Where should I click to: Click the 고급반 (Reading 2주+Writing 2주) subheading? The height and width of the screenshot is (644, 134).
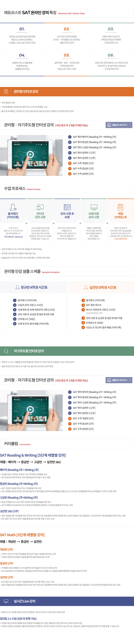[19, 497]
